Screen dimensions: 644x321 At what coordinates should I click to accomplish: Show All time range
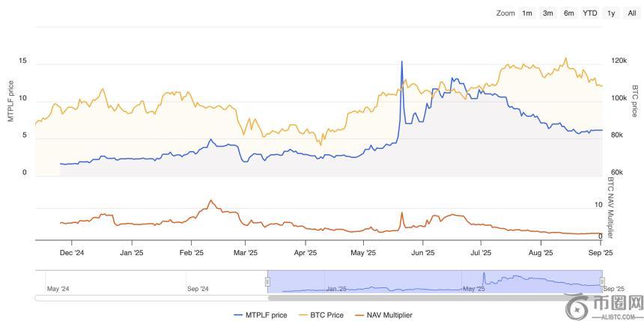631,13
